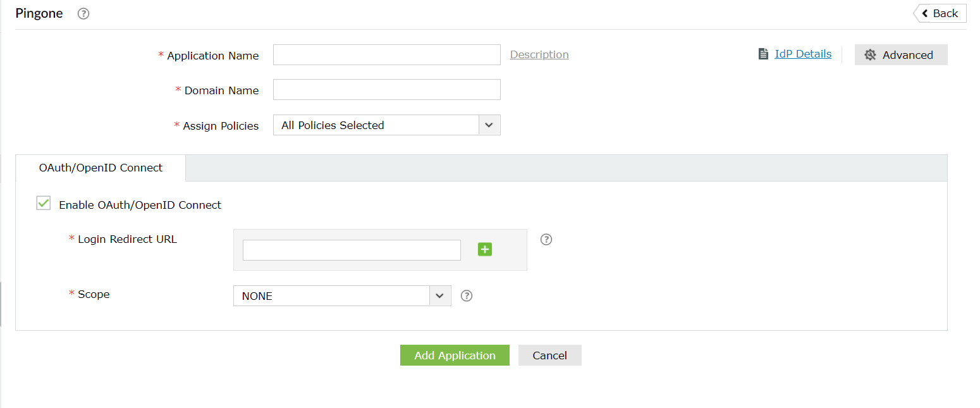The image size is (980, 408).
Task: Open the IdP Details link
Action: click(803, 54)
